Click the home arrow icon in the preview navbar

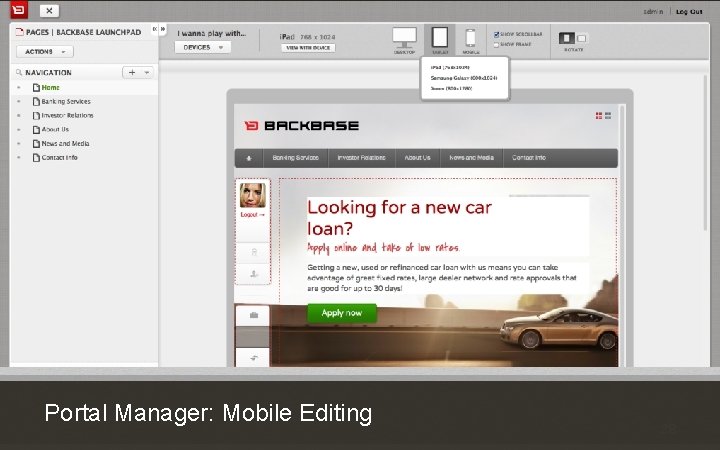coord(249,158)
